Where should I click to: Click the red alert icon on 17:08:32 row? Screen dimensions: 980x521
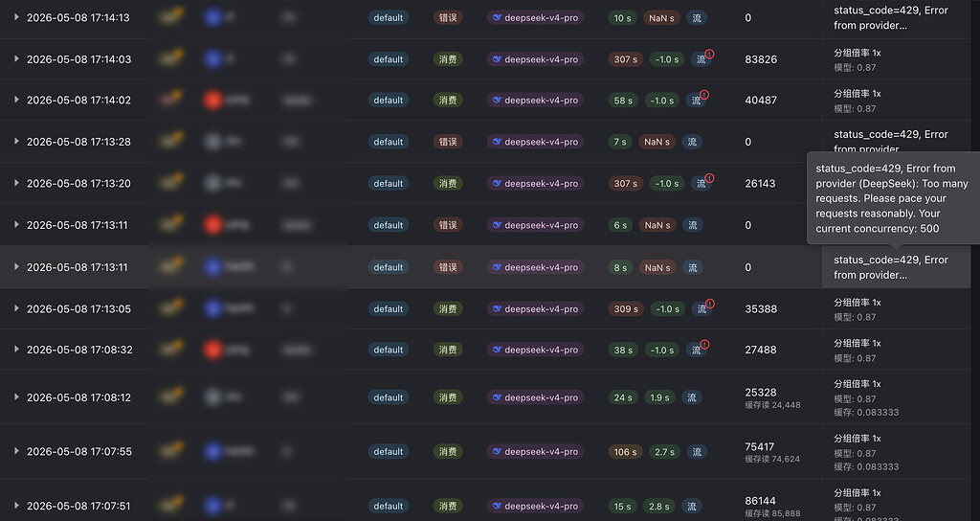(704, 345)
